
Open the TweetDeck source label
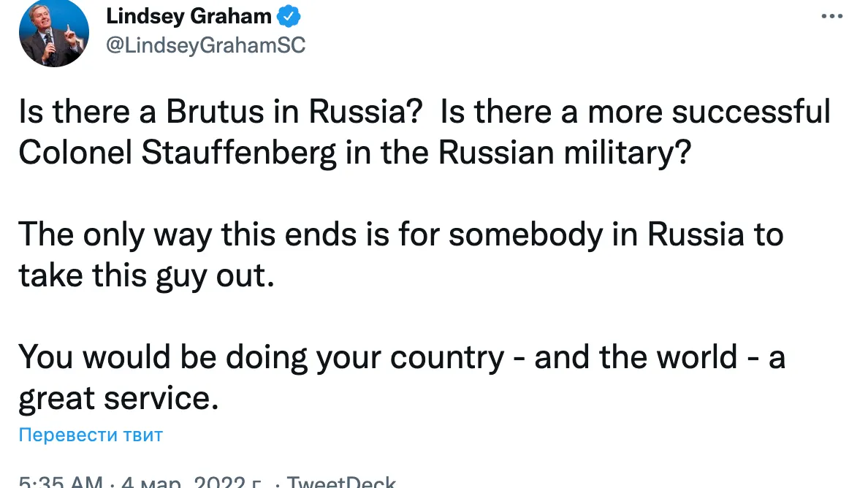point(341,482)
